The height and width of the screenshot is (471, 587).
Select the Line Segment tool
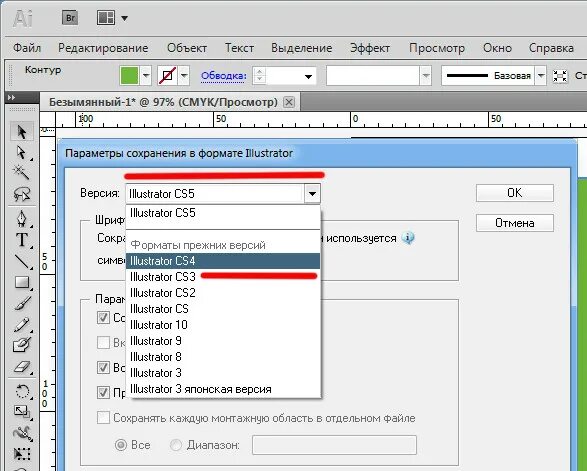coord(21,261)
